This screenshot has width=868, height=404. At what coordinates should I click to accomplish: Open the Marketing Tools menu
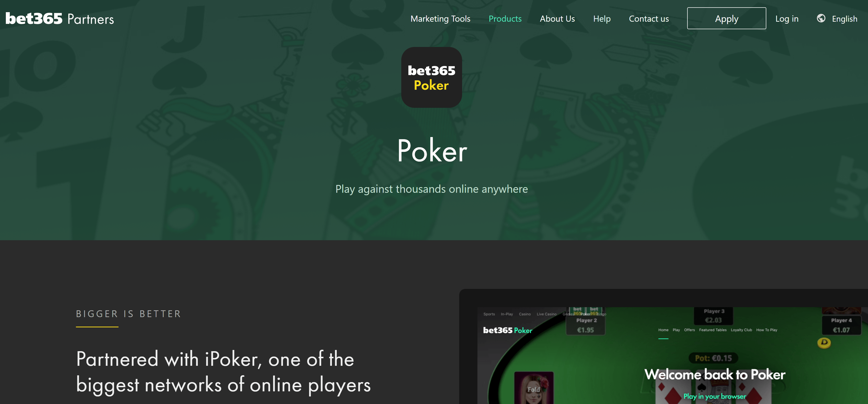440,19
